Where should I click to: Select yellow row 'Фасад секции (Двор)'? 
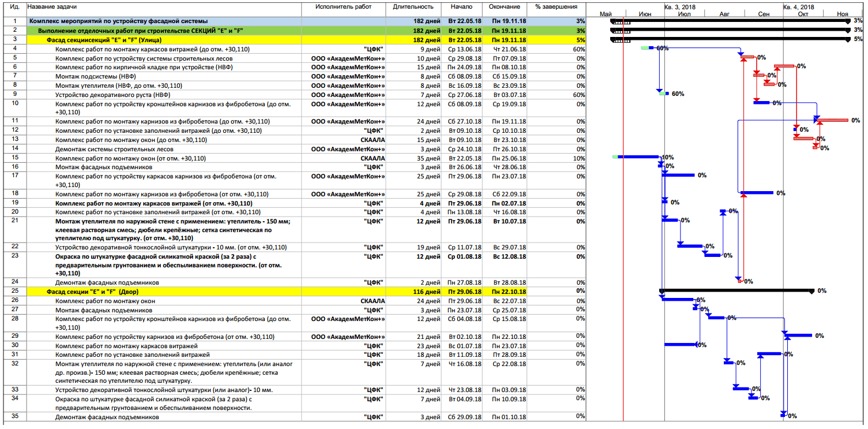pyautogui.click(x=306, y=292)
